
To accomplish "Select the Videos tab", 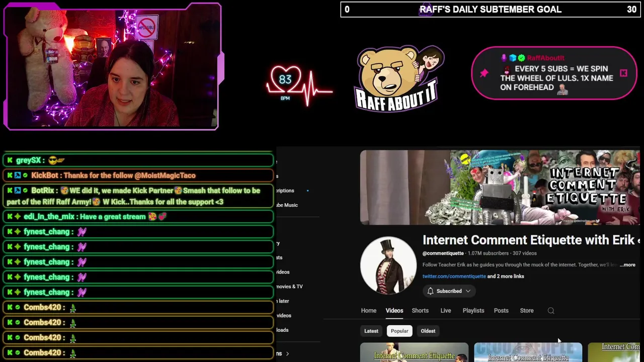I will click(394, 311).
